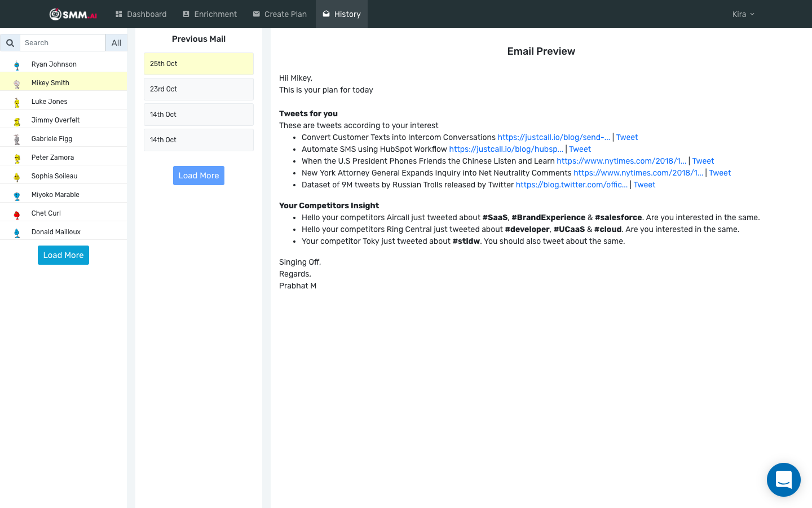Load more contacts in user list
Viewport: 812px width, 508px height.
[x=63, y=255]
